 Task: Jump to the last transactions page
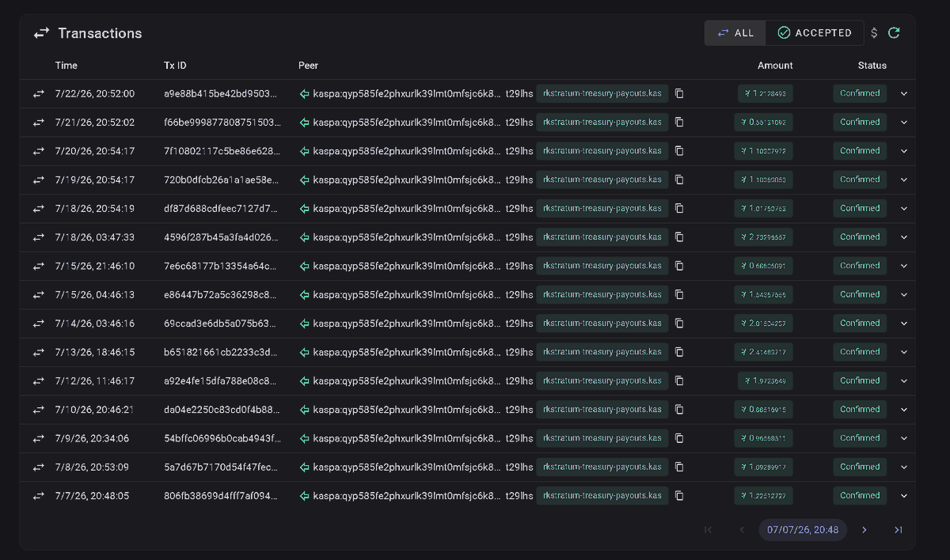pyautogui.click(x=898, y=530)
